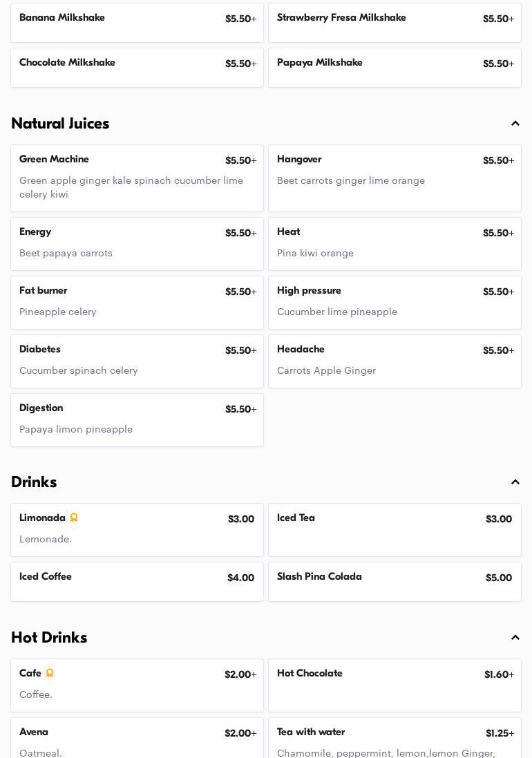Select the Hangover juice card

click(x=395, y=178)
